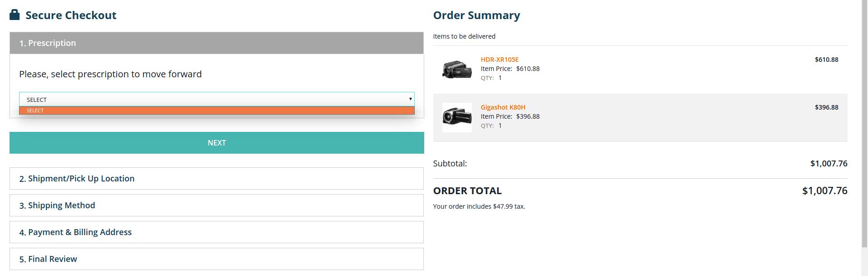Click the prescription dropdown arrow
This screenshot has height=276, width=868.
pos(410,99)
